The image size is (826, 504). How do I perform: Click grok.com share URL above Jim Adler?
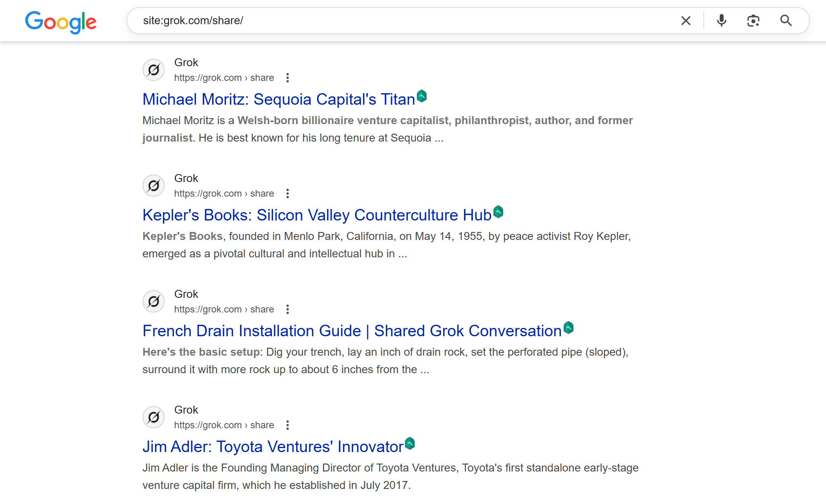tap(224, 425)
